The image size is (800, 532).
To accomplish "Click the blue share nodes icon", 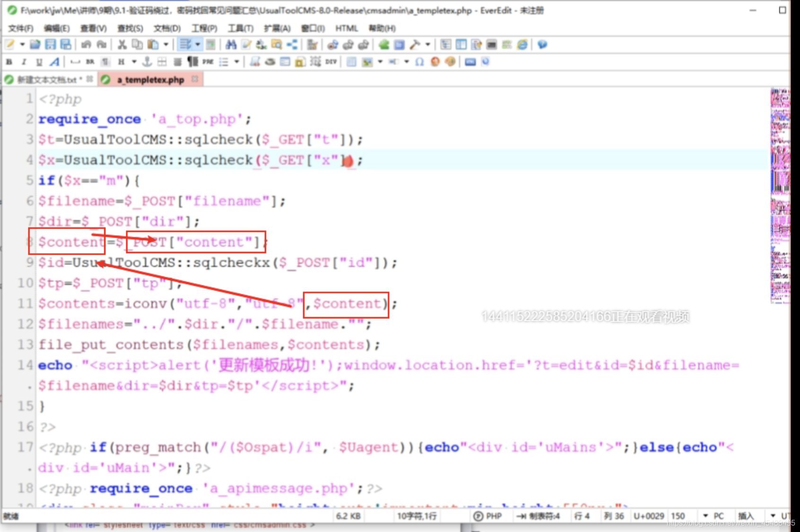I will [292, 44].
